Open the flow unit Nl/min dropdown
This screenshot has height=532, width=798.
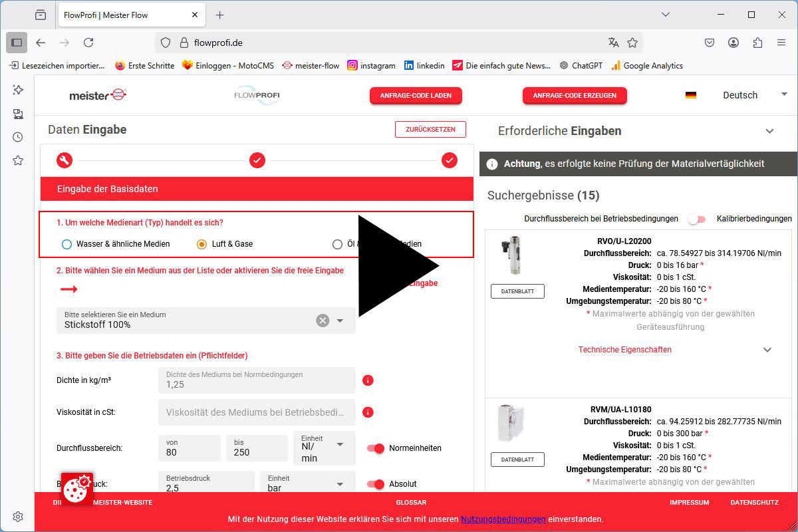coord(325,448)
